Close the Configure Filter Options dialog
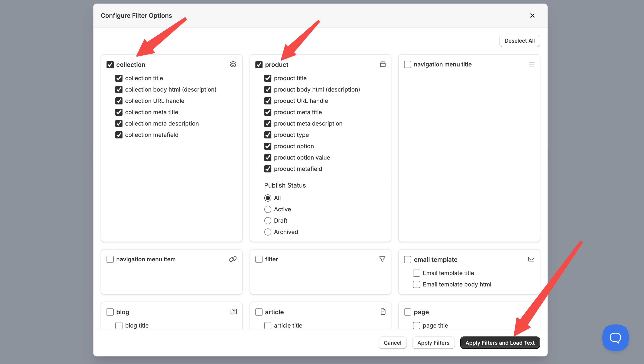644x364 pixels. [x=532, y=16]
